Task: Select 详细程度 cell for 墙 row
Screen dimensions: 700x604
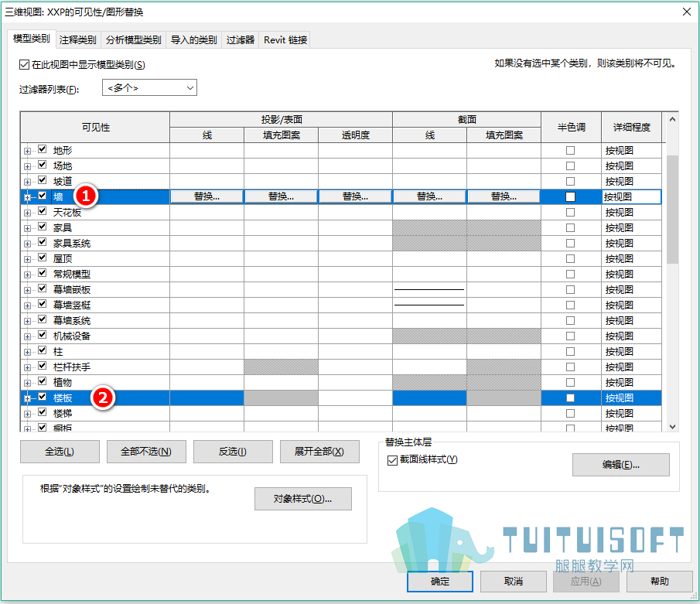Action: coord(631,197)
